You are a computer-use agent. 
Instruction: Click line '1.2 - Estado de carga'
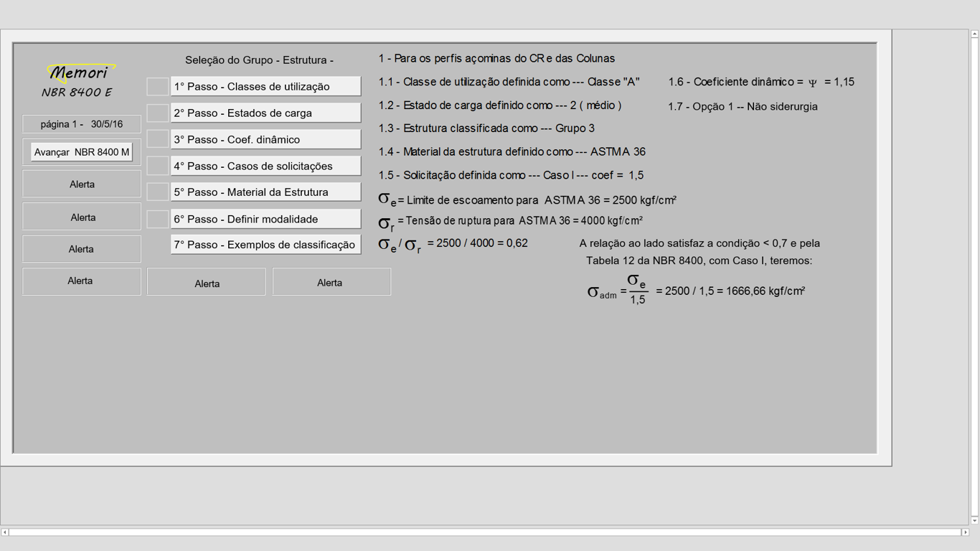(499, 105)
